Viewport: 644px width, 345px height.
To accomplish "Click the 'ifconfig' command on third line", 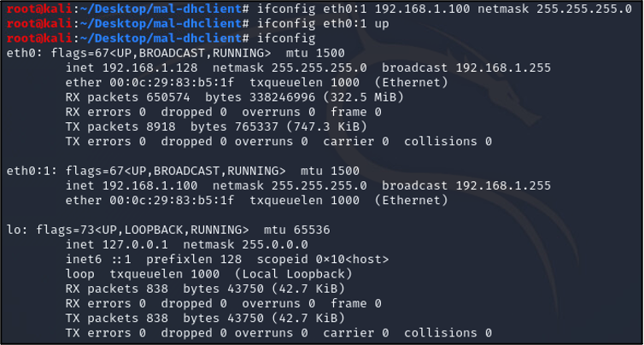I will [x=286, y=38].
